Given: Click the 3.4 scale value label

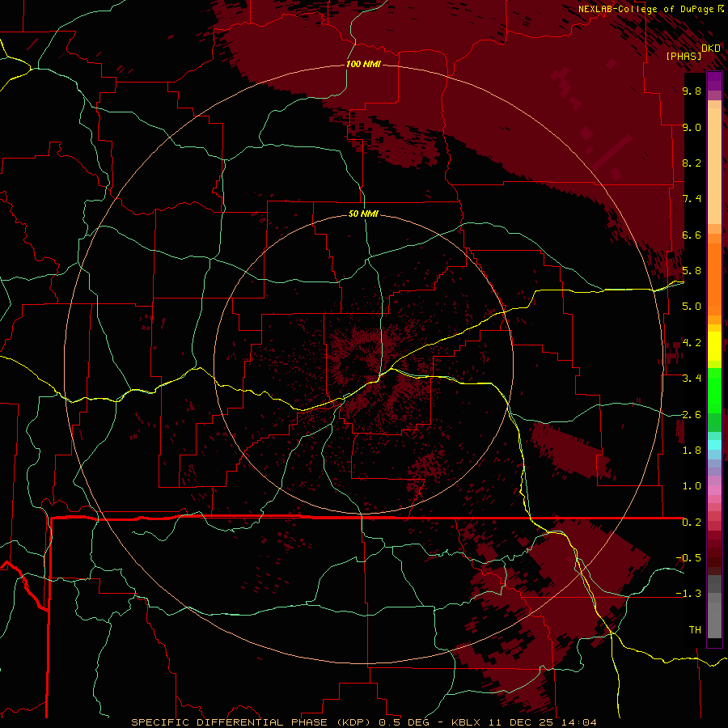Looking at the screenshot, I should coord(692,379).
